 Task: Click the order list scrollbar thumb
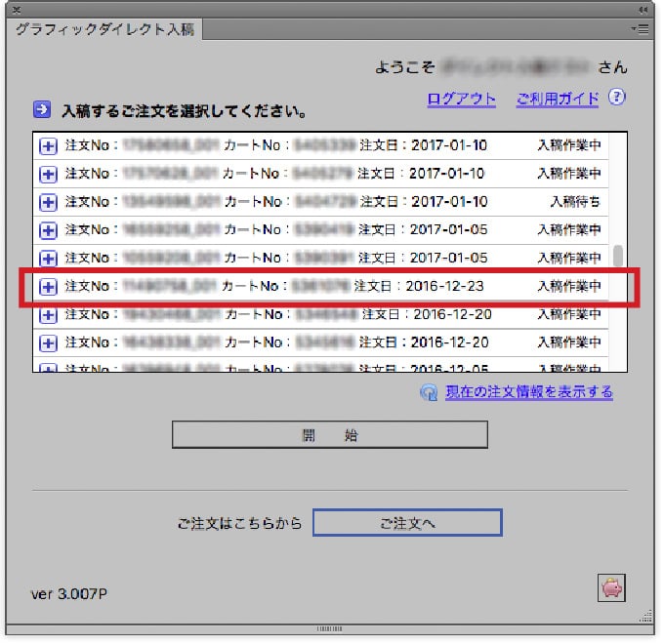tap(618, 255)
